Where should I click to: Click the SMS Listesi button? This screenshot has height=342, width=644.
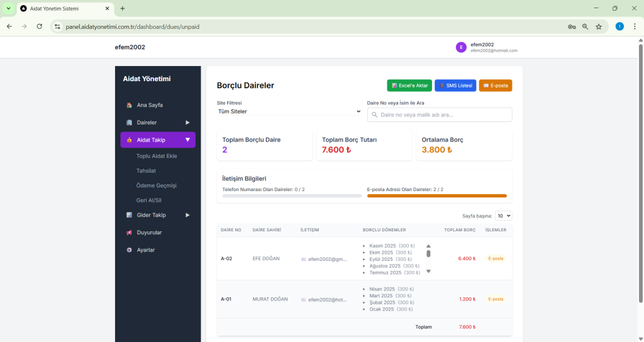[x=455, y=85]
